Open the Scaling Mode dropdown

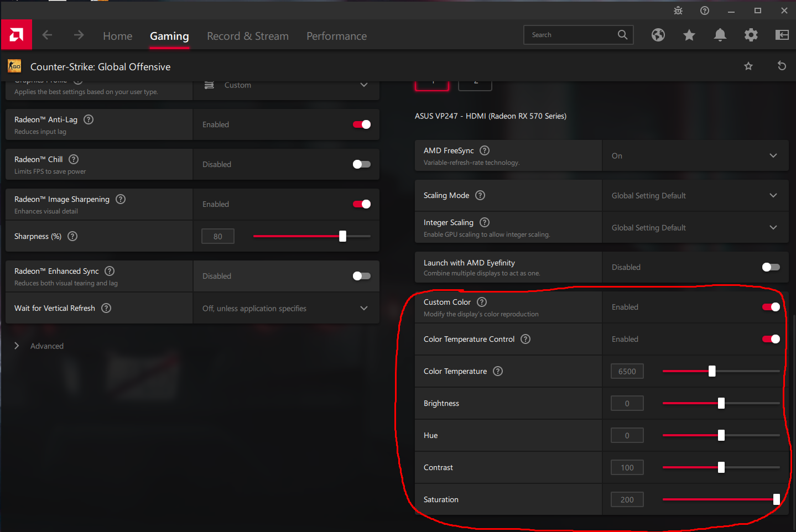tap(695, 195)
